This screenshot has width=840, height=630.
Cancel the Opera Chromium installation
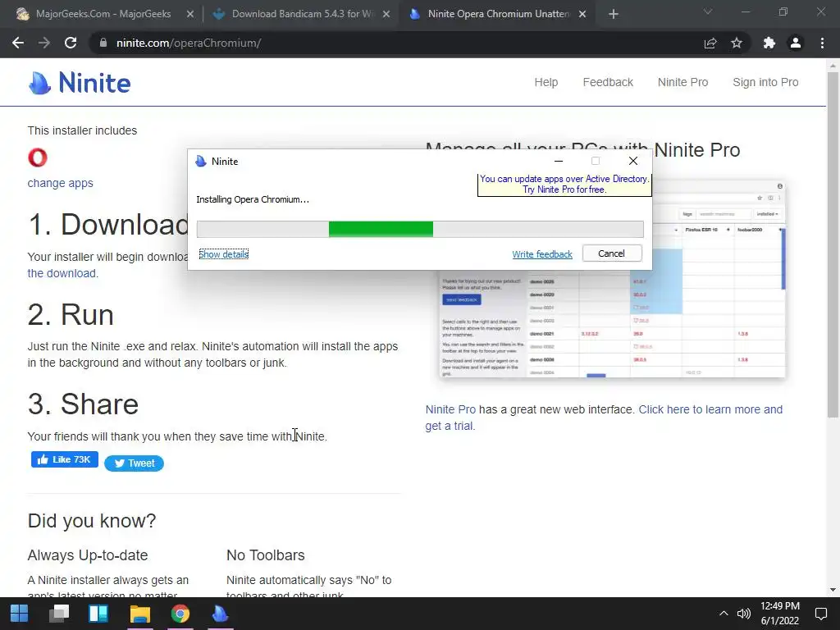(612, 253)
